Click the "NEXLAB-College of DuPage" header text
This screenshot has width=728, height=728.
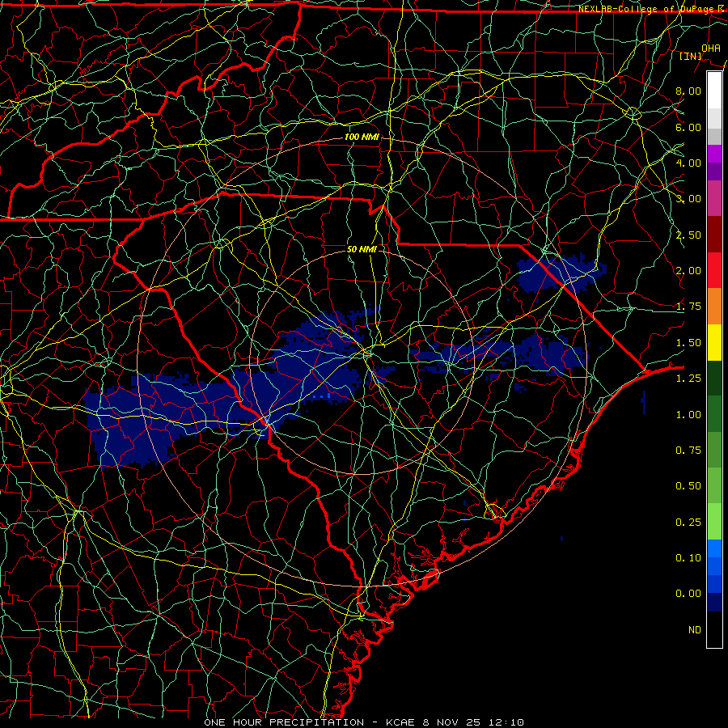tap(645, 9)
